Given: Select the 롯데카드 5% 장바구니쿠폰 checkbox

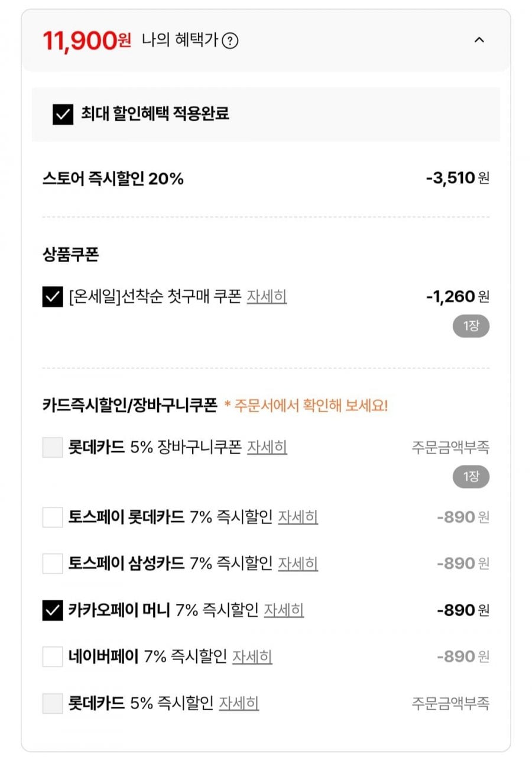Looking at the screenshot, I should pyautogui.click(x=53, y=448).
